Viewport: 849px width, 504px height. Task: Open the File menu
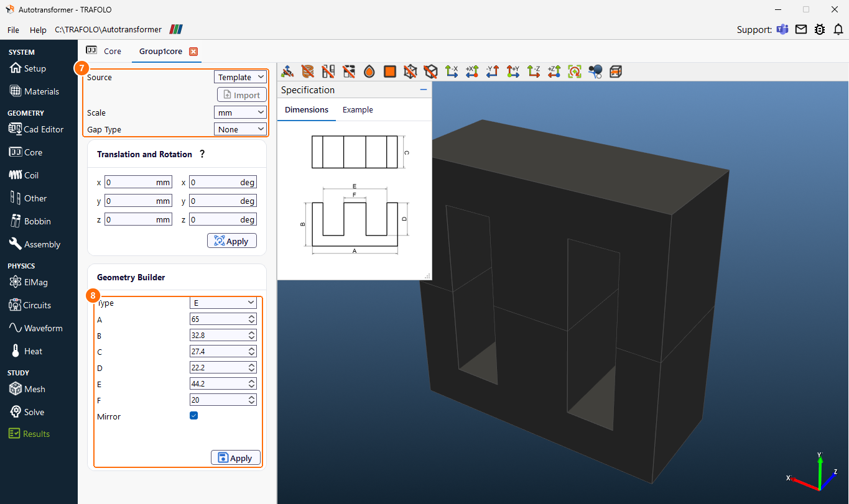pos(13,30)
